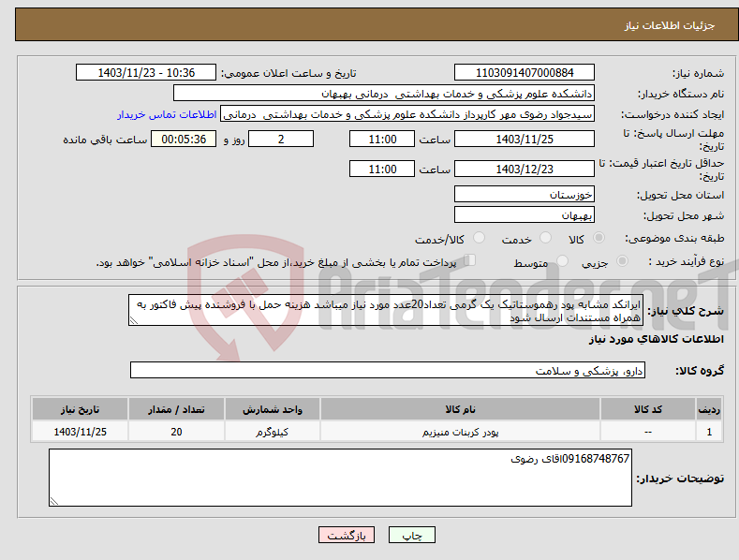Click the resize handle of description text area

click(x=133, y=321)
